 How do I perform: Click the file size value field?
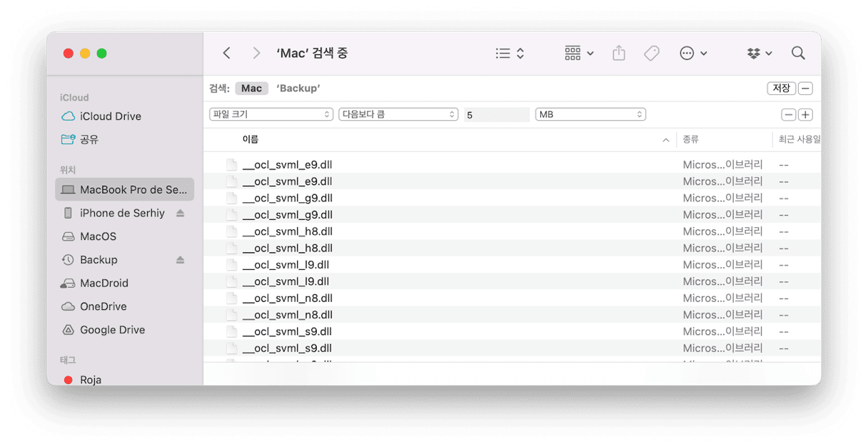click(496, 114)
